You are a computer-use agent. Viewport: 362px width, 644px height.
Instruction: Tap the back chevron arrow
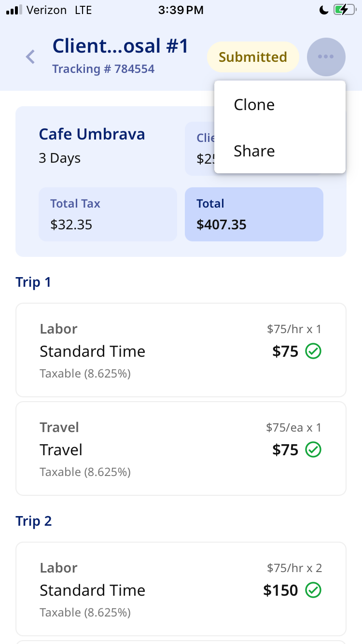[x=30, y=57]
